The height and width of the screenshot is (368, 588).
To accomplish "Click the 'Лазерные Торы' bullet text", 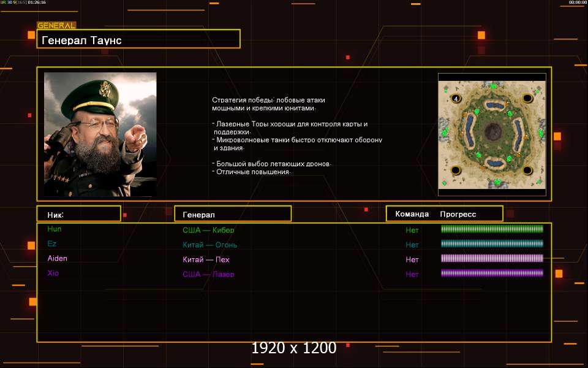I will (x=290, y=128).
